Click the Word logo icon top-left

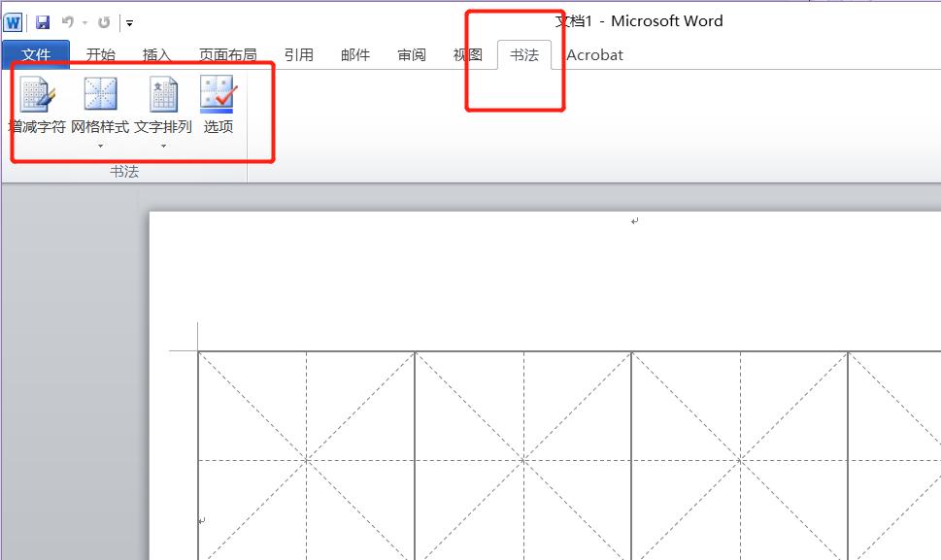click(x=14, y=20)
